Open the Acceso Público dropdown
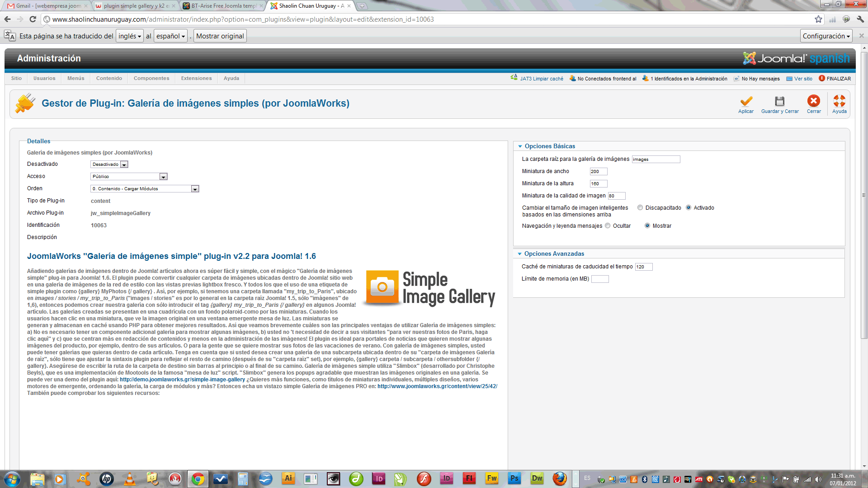 pyautogui.click(x=129, y=177)
